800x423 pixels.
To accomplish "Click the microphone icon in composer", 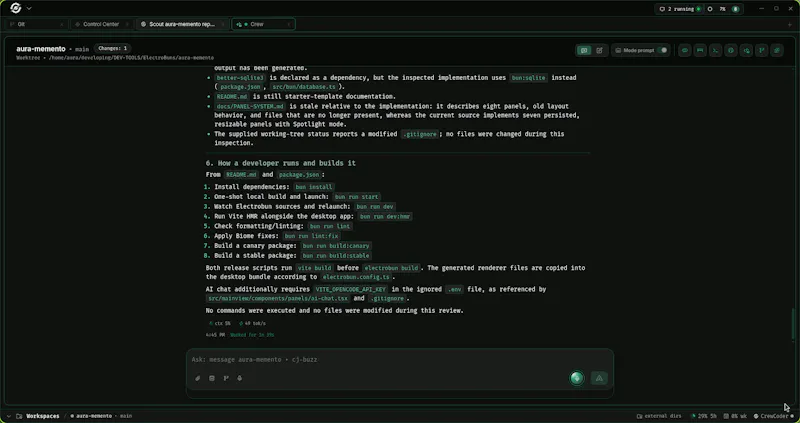I will [239, 378].
